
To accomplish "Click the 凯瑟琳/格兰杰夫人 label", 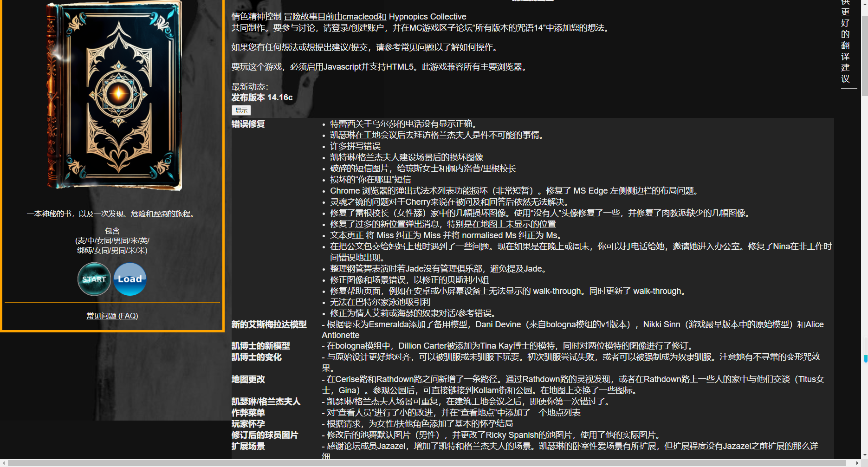I will tap(266, 402).
